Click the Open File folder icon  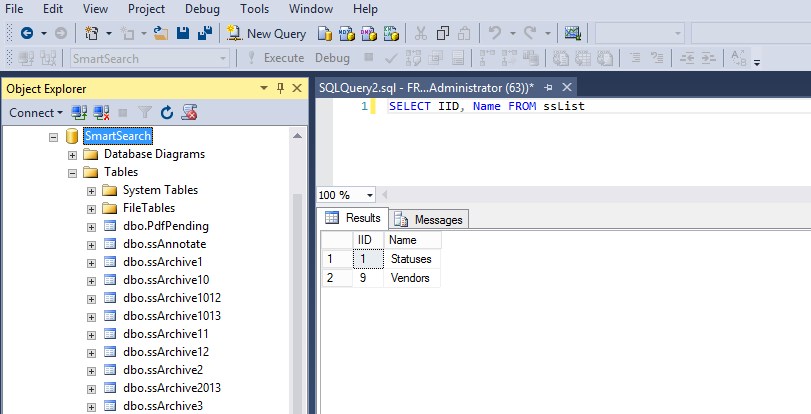pyautogui.click(x=161, y=34)
